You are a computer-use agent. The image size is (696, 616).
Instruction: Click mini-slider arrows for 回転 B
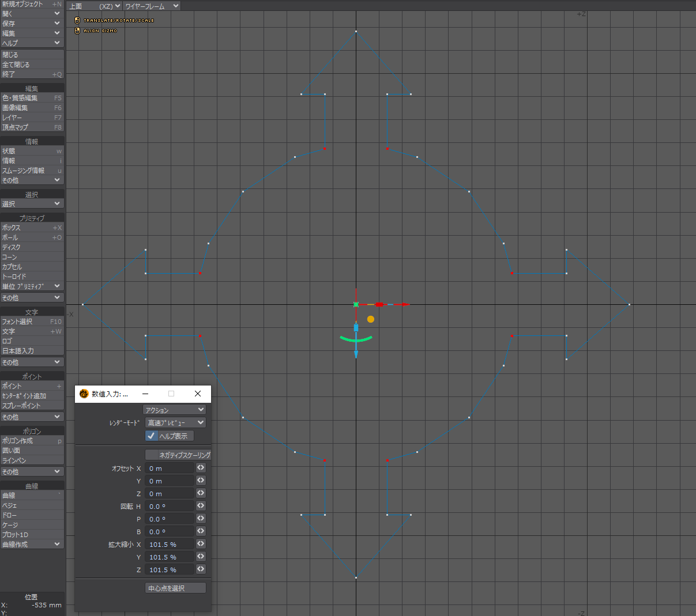click(201, 531)
